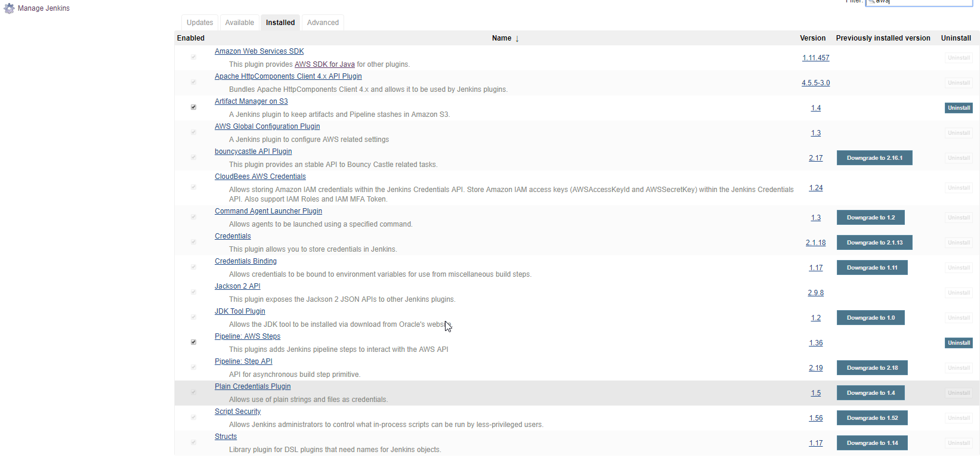Screen dimensions: 980x464
Task: Open Pipeline: Step API link
Action: tap(243, 361)
